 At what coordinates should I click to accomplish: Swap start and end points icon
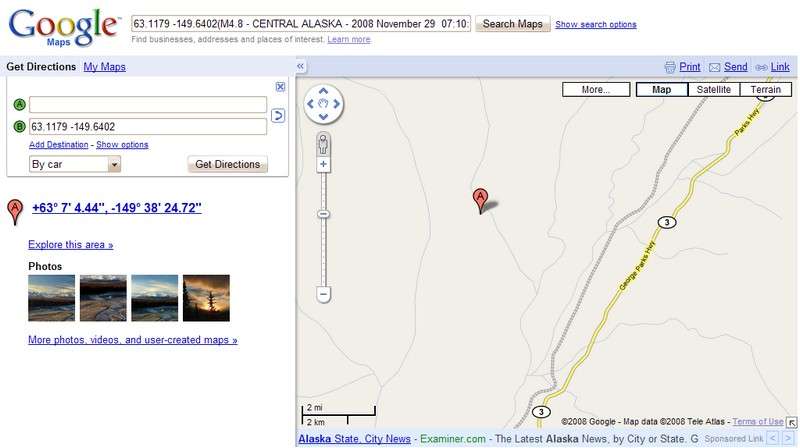[x=278, y=115]
